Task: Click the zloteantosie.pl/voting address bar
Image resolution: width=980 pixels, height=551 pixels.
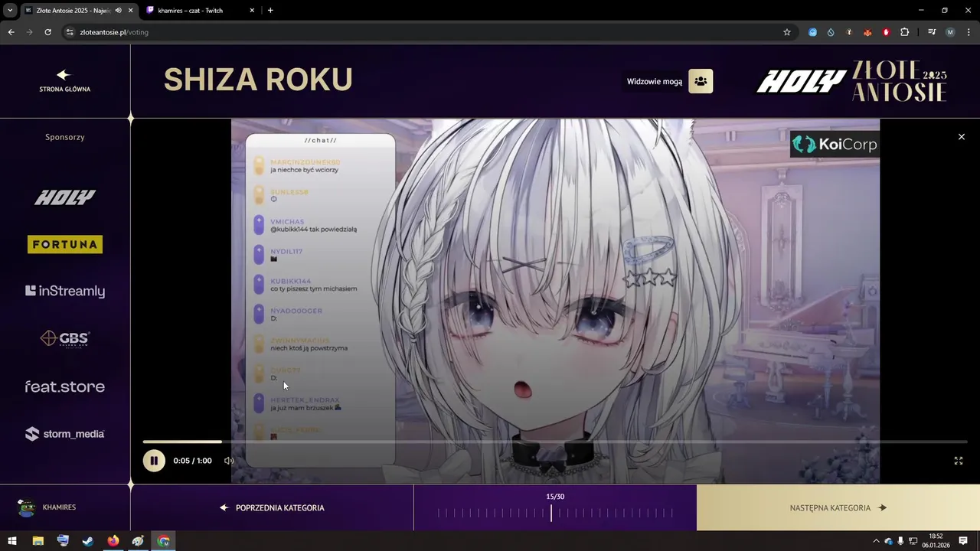Action: tap(429, 32)
